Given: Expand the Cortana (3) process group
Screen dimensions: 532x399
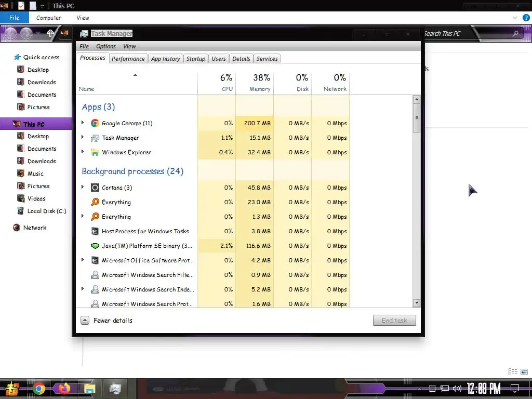Looking at the screenshot, I should point(83,187).
